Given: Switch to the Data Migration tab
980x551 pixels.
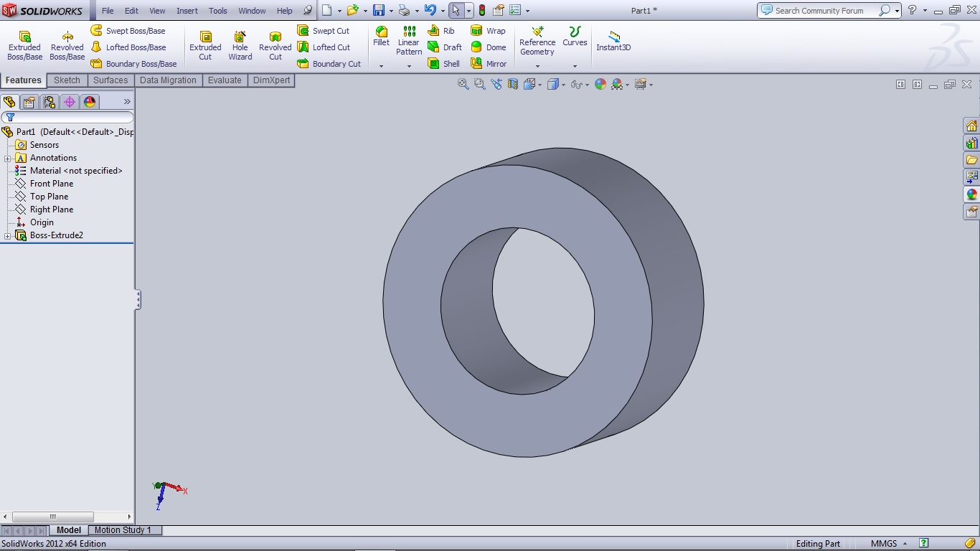Looking at the screenshot, I should tap(168, 80).
